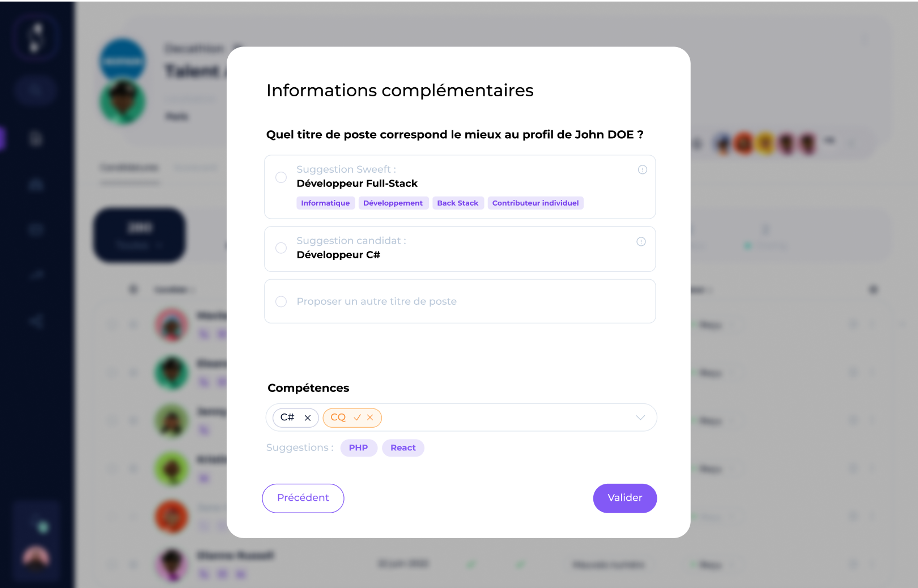This screenshot has height=588, width=918.
Task: Go back with the Précédent button
Action: tap(303, 498)
